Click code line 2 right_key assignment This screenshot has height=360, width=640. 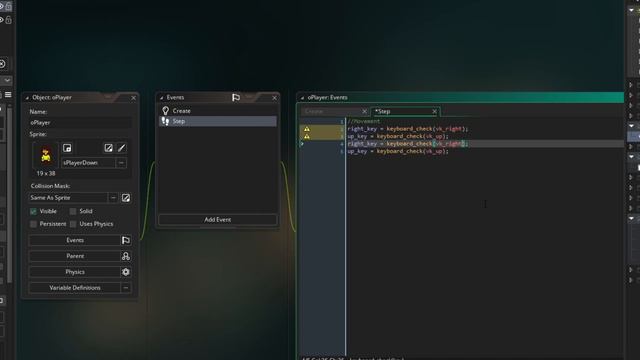point(408,129)
